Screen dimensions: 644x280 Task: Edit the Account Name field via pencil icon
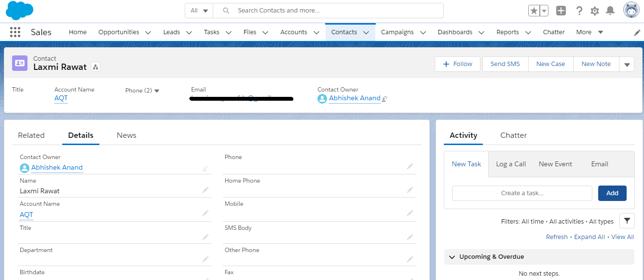(206, 213)
